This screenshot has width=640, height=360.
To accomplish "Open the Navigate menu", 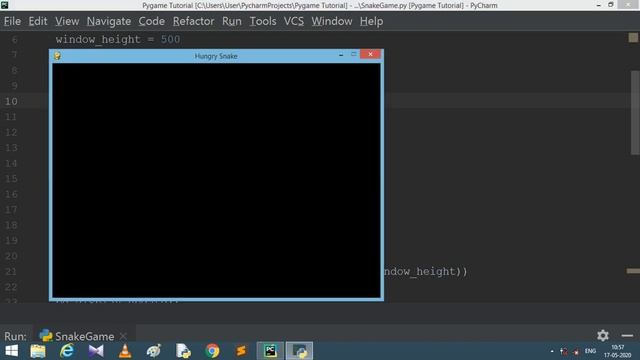I will 109,21.
